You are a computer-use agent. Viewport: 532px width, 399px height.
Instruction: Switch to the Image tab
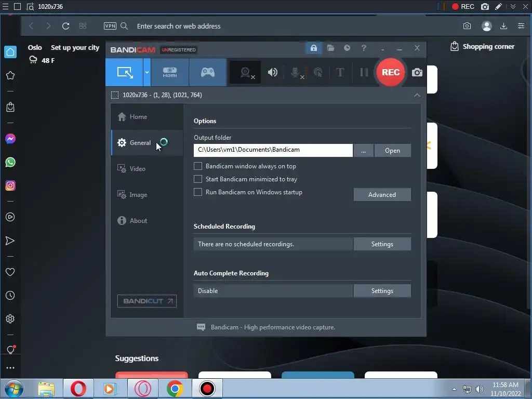pyautogui.click(x=147, y=195)
